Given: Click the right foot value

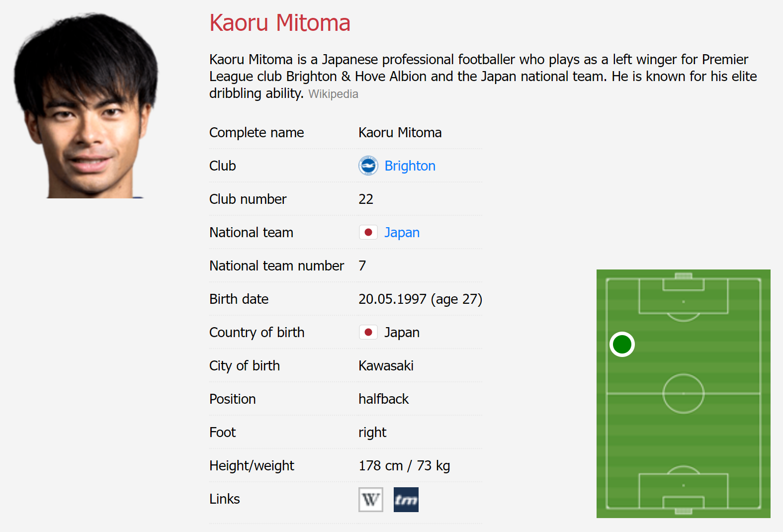Looking at the screenshot, I should coord(372,433).
